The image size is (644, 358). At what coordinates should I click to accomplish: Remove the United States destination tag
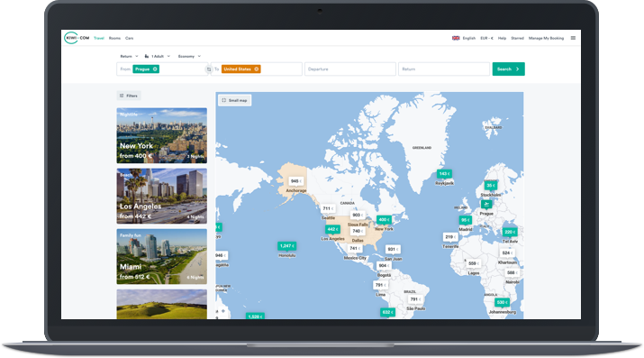(257, 69)
